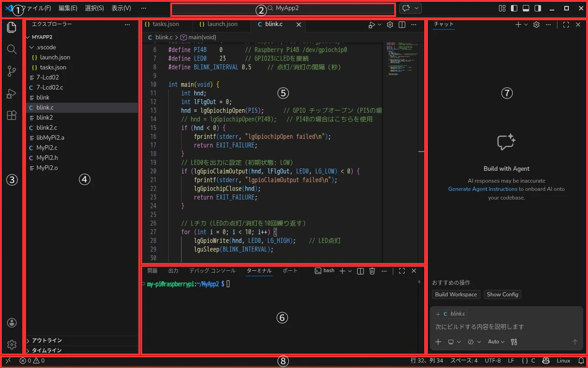Click the Copilot icon in status bar
The image size is (588, 368).
coord(546,360)
